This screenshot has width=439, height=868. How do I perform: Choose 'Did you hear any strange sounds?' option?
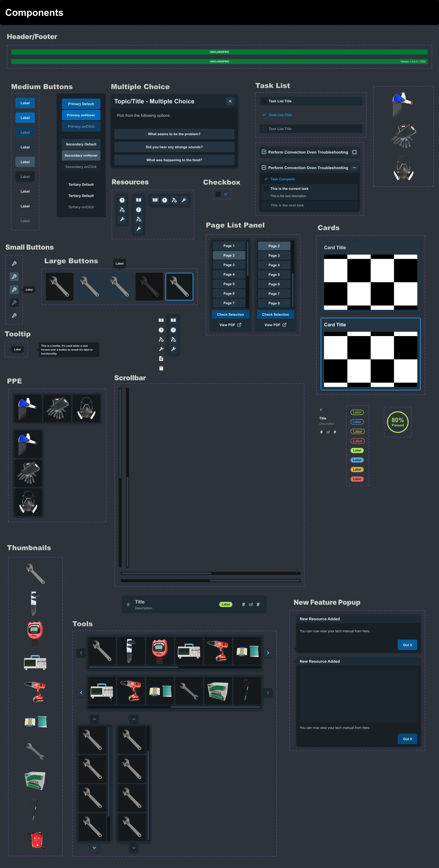click(x=174, y=147)
